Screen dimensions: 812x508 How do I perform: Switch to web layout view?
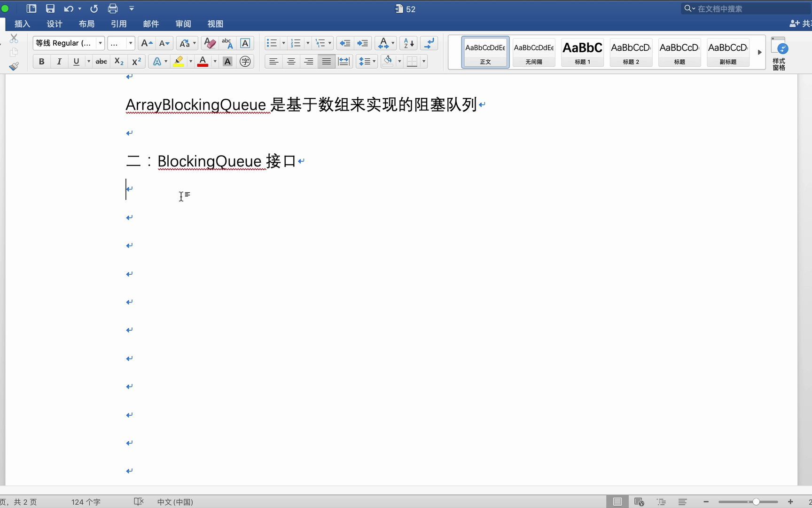(639, 502)
